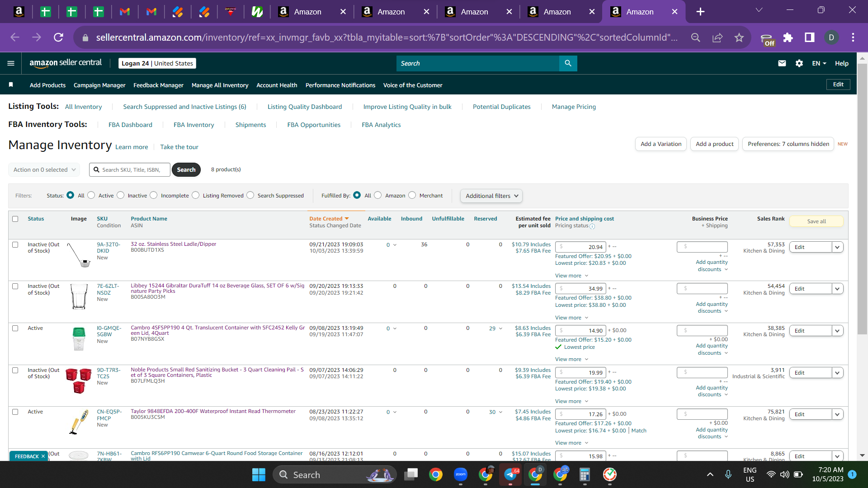Click the Windows Start button
Image resolution: width=868 pixels, height=488 pixels.
259,474
